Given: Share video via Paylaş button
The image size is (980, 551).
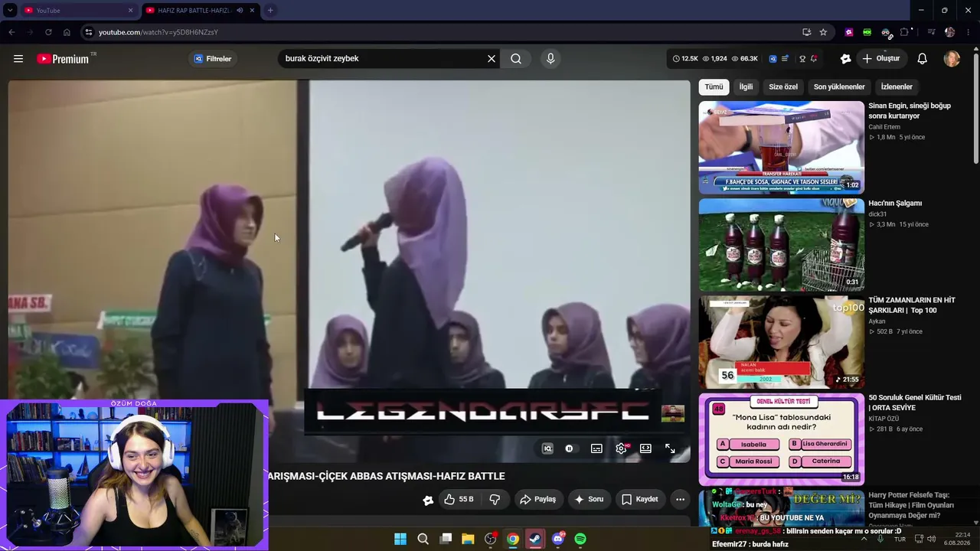Looking at the screenshot, I should (x=538, y=500).
